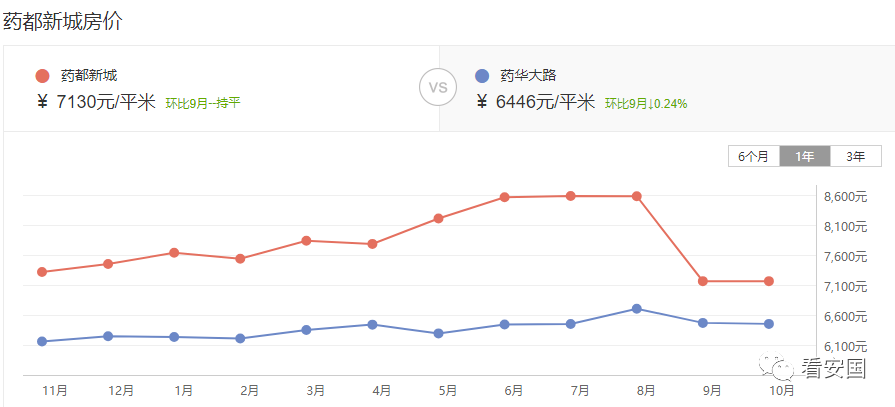The width and height of the screenshot is (895, 407).
Task: Click the red 药都新城 legend dot
Action: click(x=42, y=75)
